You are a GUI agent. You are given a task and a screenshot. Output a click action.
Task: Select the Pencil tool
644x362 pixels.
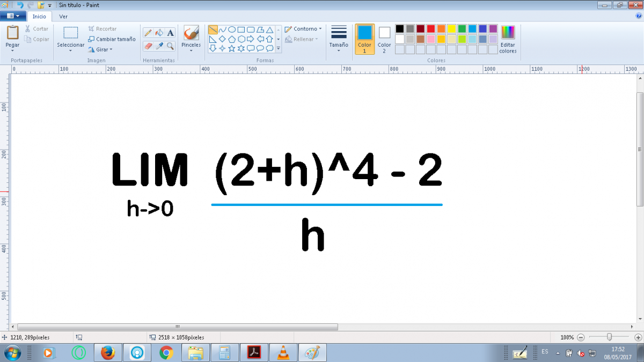tap(148, 33)
